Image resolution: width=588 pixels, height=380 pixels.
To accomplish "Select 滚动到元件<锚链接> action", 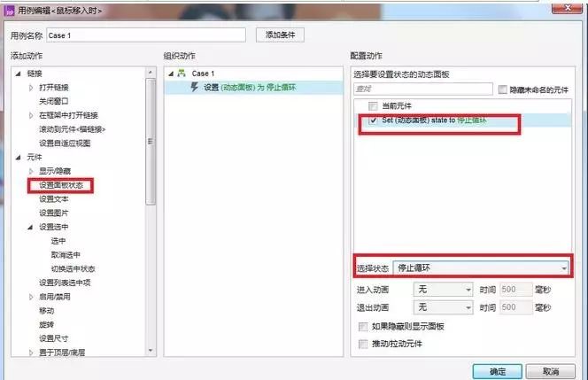I will click(x=72, y=129).
